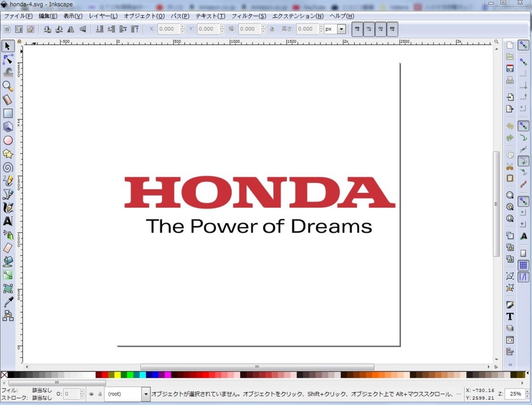Select the Ellipse circle tool

coord(8,140)
